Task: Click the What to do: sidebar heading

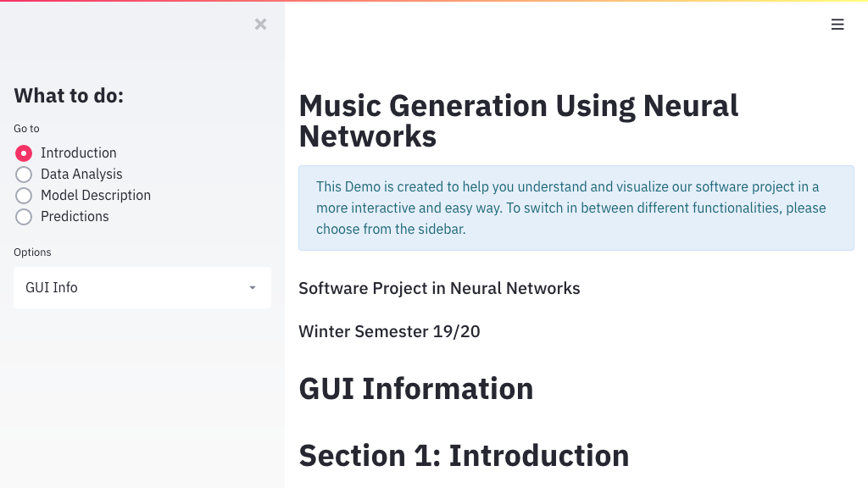Action: click(x=69, y=96)
